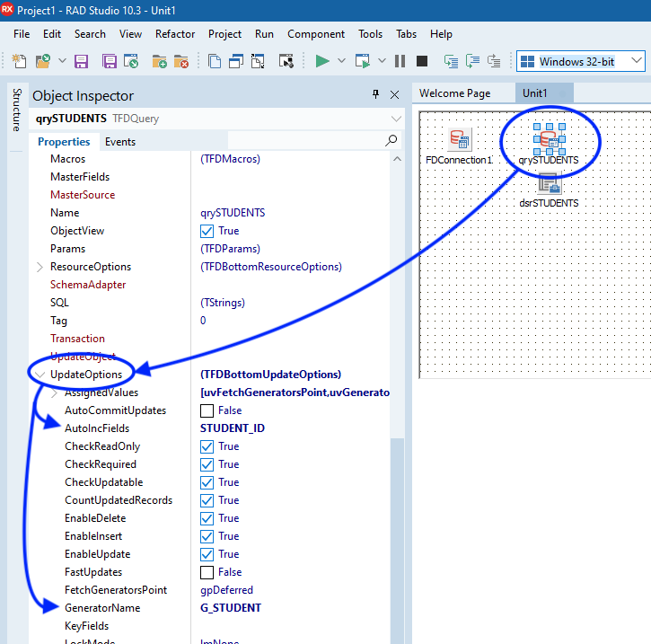Pin the Object Inspector panel
The height and width of the screenshot is (644, 651).
coord(375,94)
